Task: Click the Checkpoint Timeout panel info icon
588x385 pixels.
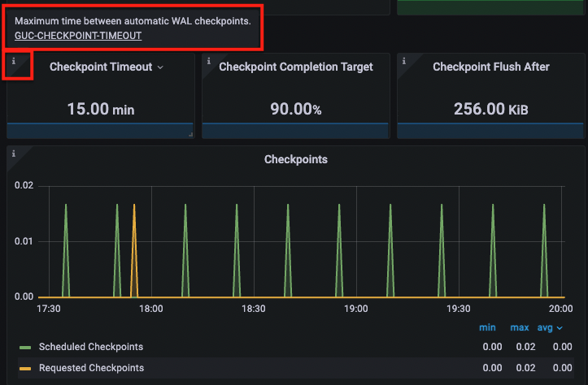Action: click(x=14, y=61)
